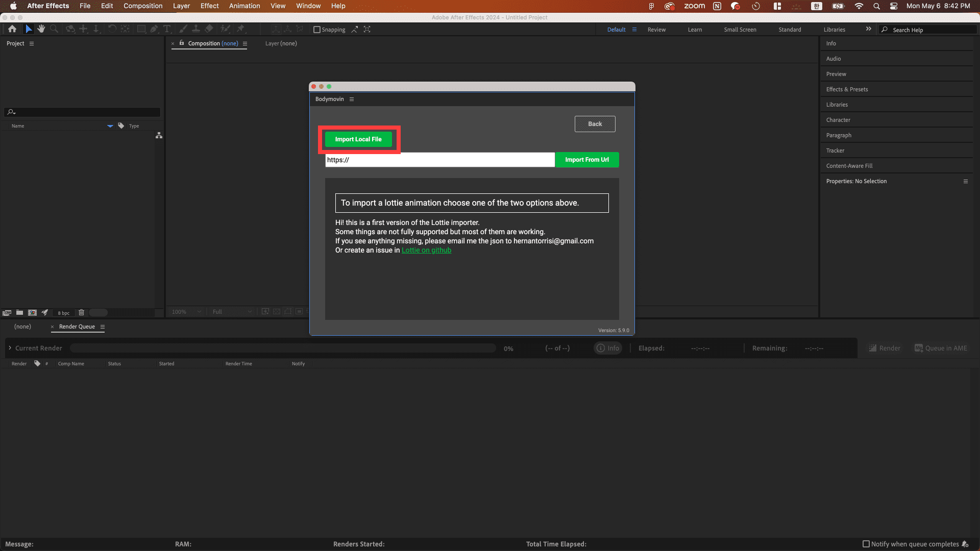This screenshot has width=980, height=551.
Task: Click Import Local File button
Action: (358, 139)
